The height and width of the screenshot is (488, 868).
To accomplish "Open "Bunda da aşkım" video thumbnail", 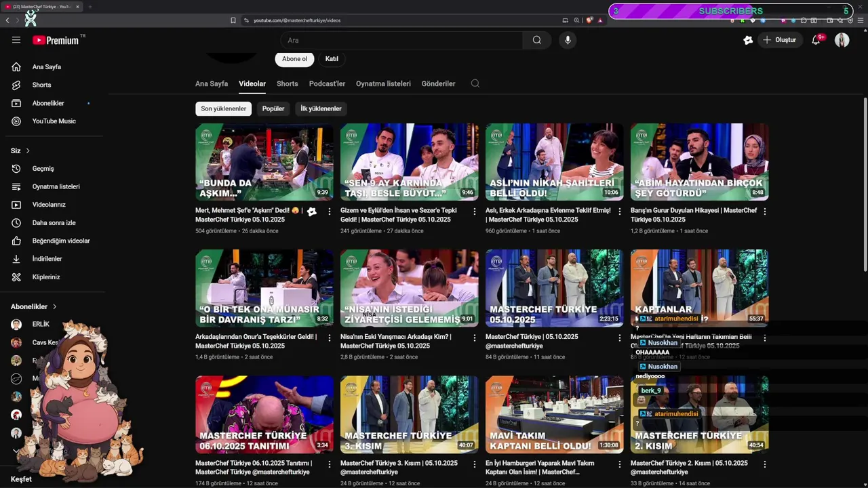I will [x=264, y=162].
